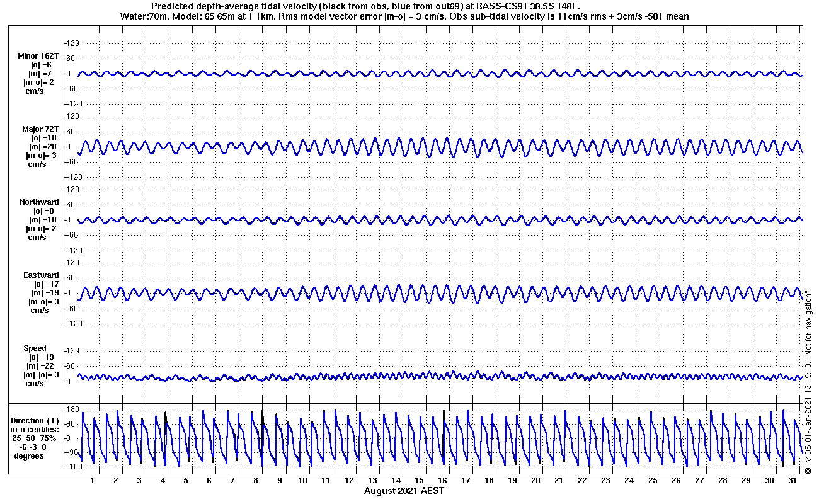Click day 1 on the date axis
The image size is (819, 504).
point(93,480)
